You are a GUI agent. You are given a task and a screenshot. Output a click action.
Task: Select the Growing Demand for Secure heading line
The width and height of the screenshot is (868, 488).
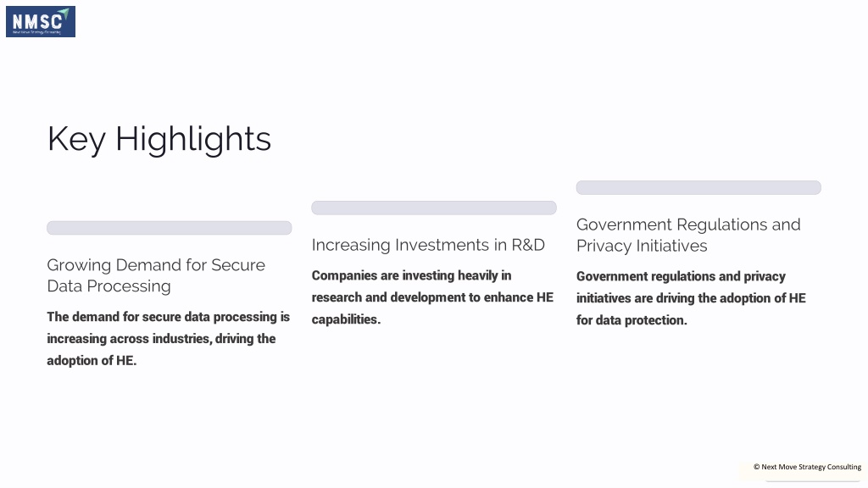[156, 265]
